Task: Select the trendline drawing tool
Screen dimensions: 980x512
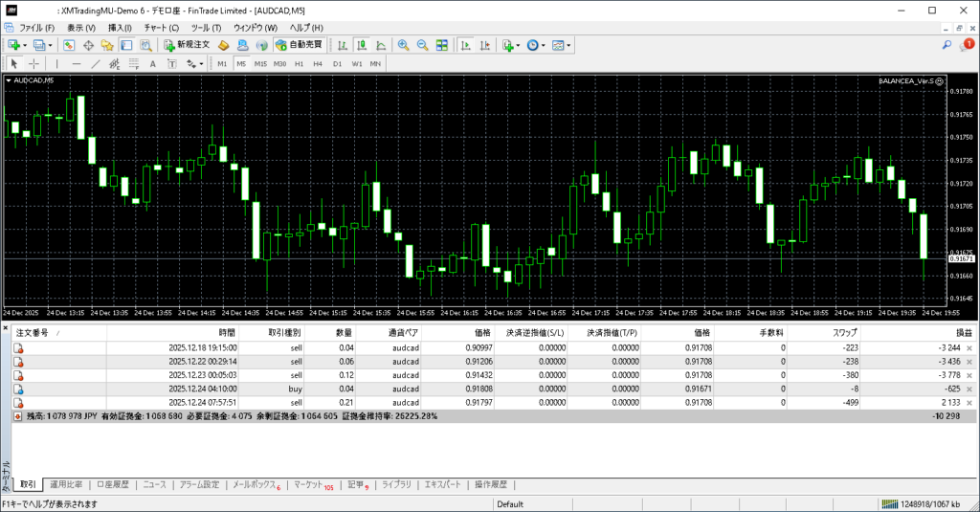Action: point(97,64)
